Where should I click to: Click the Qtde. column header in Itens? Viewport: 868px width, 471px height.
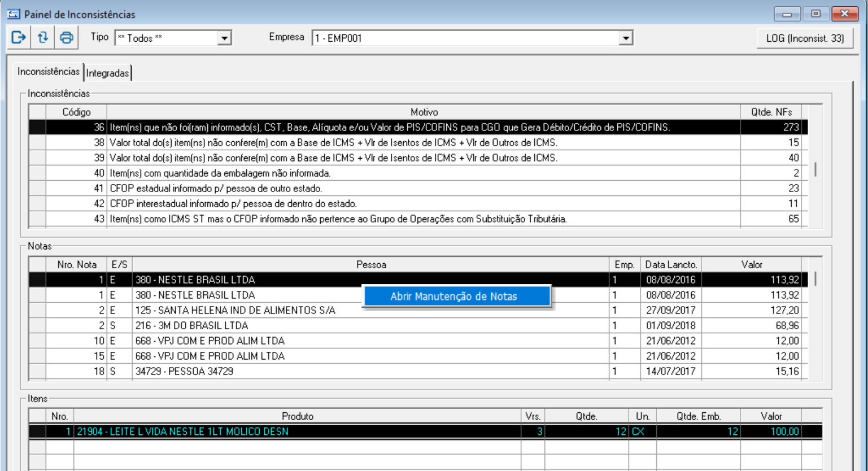coord(587,416)
